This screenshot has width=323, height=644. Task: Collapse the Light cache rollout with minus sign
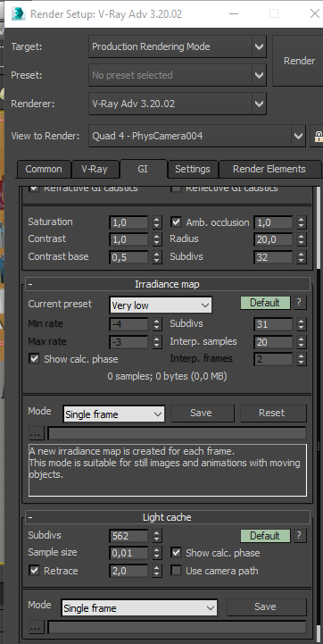click(30, 517)
